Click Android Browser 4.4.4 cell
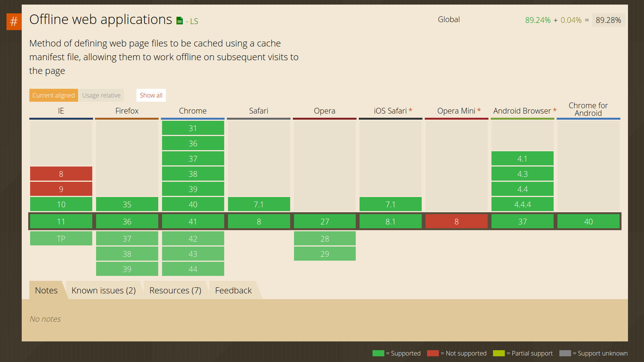Image resolution: width=644 pixels, height=362 pixels. (522, 204)
